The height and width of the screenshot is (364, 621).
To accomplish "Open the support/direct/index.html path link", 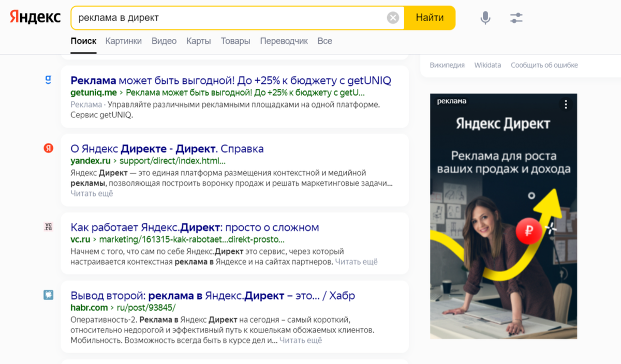I will coord(172,161).
